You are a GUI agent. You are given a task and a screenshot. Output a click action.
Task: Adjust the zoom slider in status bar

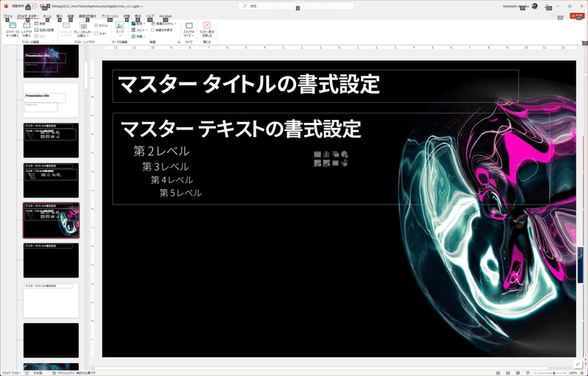click(x=553, y=373)
